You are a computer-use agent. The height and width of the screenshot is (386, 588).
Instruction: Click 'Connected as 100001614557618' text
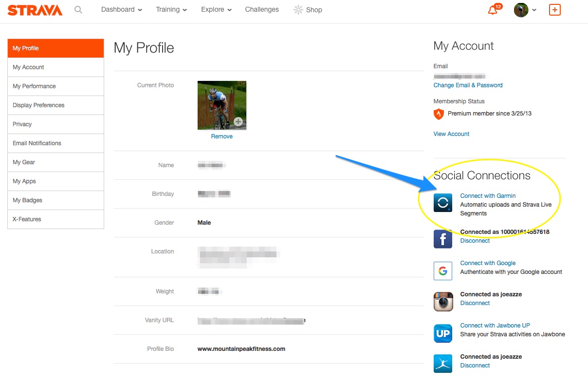coord(505,232)
